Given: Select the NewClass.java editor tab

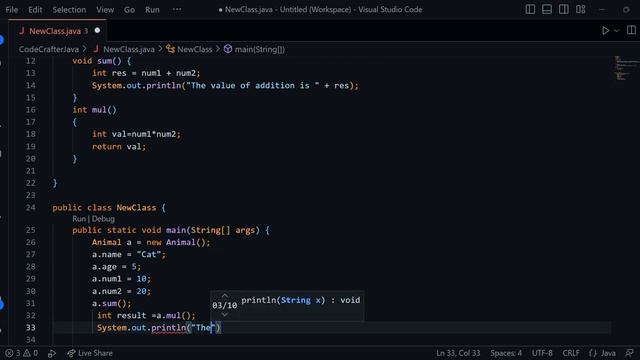Looking at the screenshot, I should click(x=57, y=31).
